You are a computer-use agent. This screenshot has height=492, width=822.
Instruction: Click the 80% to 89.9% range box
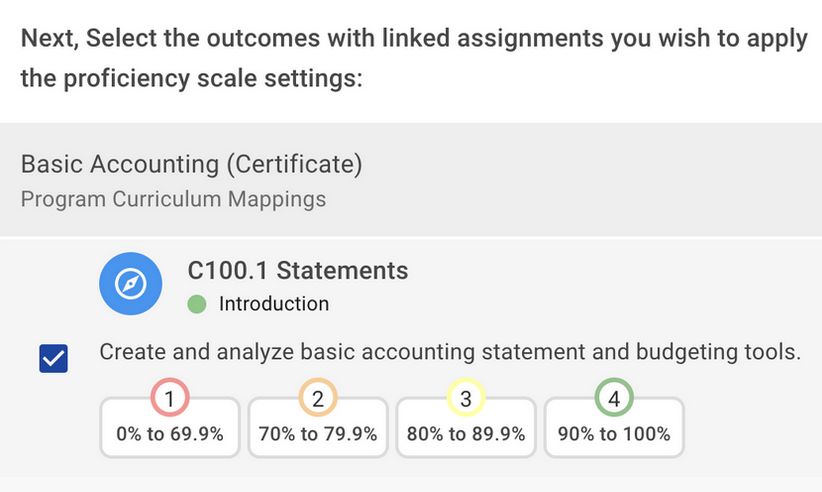(x=465, y=434)
